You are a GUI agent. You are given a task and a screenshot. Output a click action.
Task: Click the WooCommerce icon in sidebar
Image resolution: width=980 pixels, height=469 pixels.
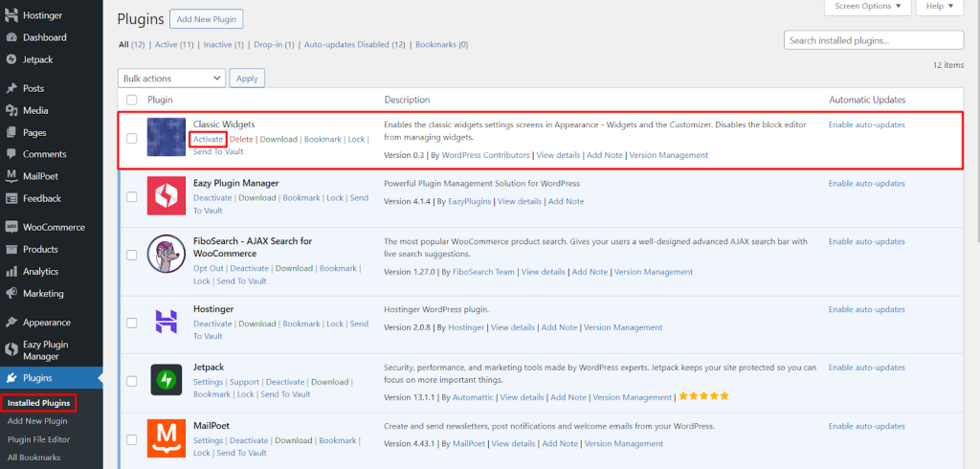[11, 227]
